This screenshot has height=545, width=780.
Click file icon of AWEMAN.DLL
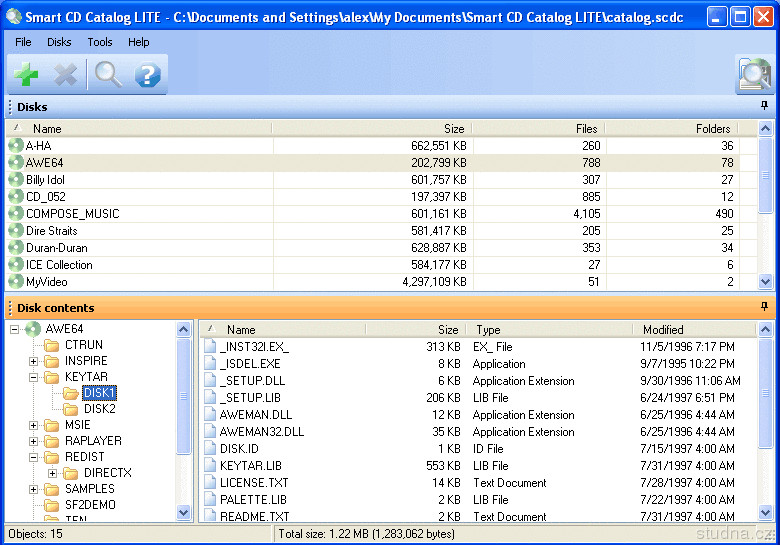click(210, 415)
